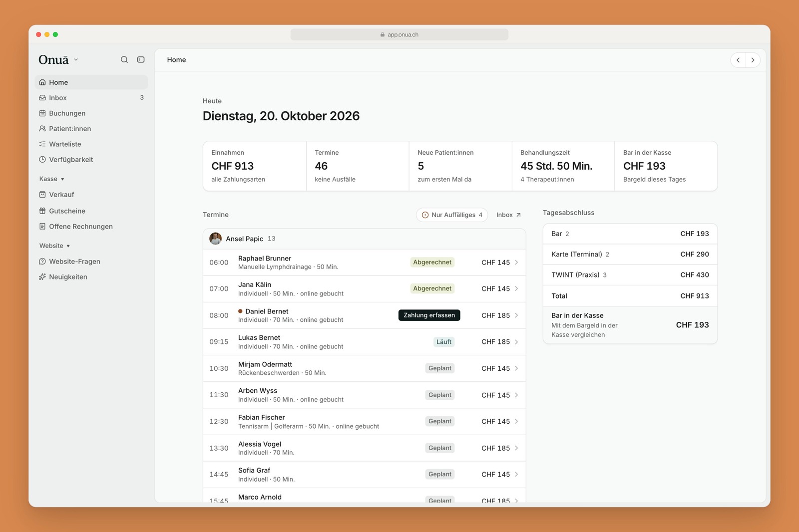Go forward with the right arrow
The width and height of the screenshot is (799, 532).
click(x=753, y=60)
